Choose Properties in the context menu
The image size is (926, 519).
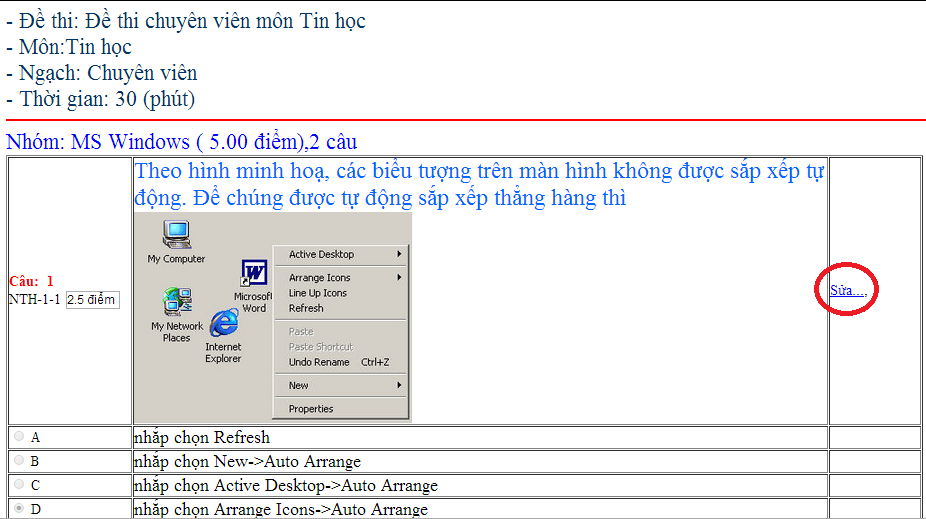pyautogui.click(x=340, y=409)
